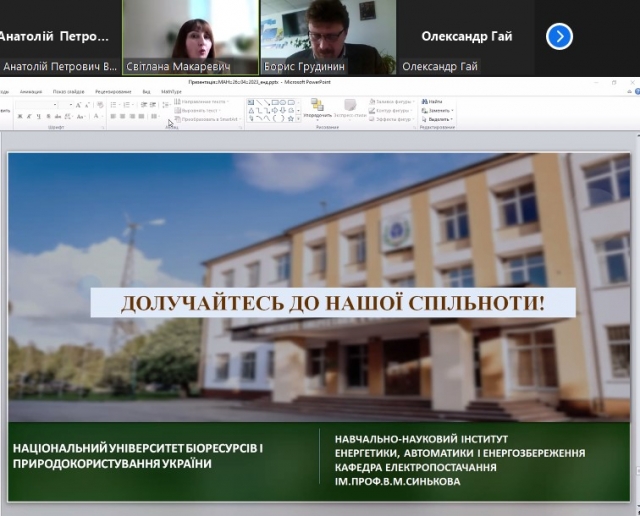Image resolution: width=640 pixels, height=516 pixels.
Task: Open columns options
Action: tap(155, 116)
